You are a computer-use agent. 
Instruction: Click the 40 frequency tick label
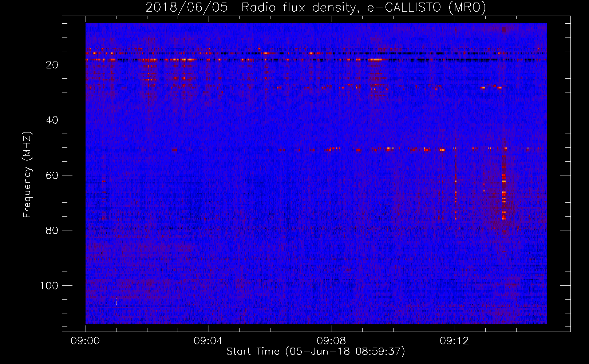click(x=52, y=120)
